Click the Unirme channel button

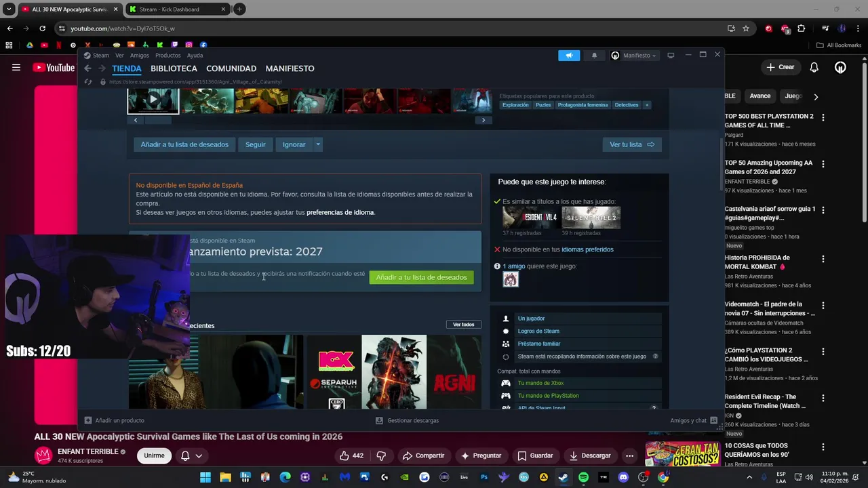coord(154,455)
